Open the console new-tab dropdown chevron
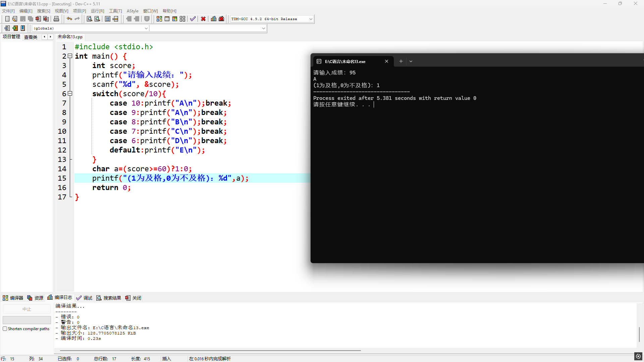Screen dimensions: 644x362 click(x=411, y=61)
